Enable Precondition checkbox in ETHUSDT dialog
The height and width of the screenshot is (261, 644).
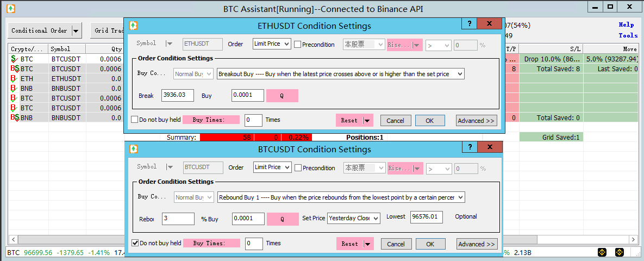click(297, 45)
